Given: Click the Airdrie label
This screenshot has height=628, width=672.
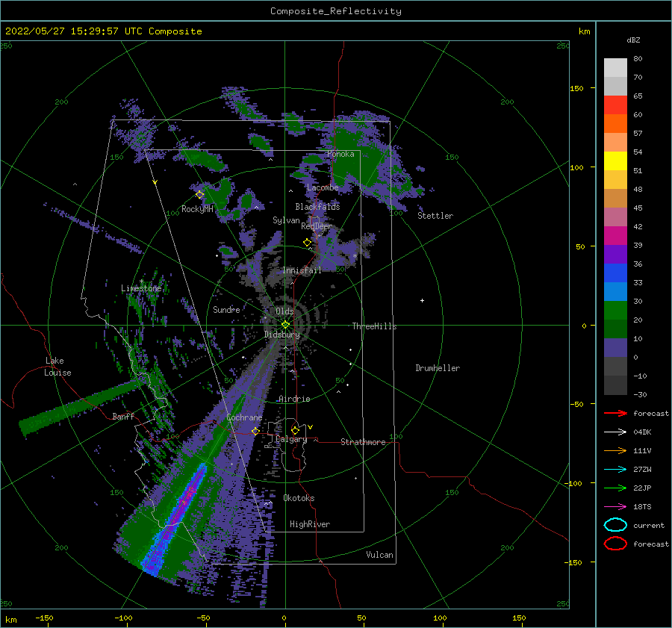Looking at the screenshot, I should click(294, 399).
